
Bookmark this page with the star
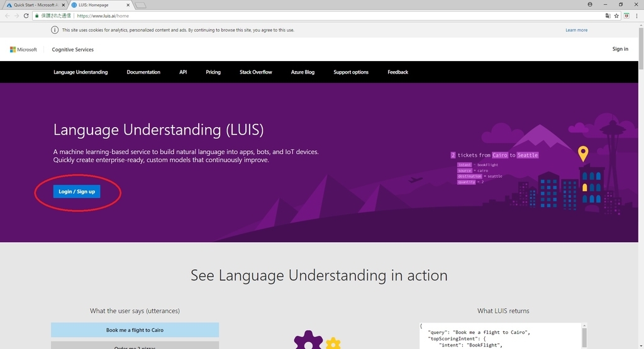[x=616, y=16]
